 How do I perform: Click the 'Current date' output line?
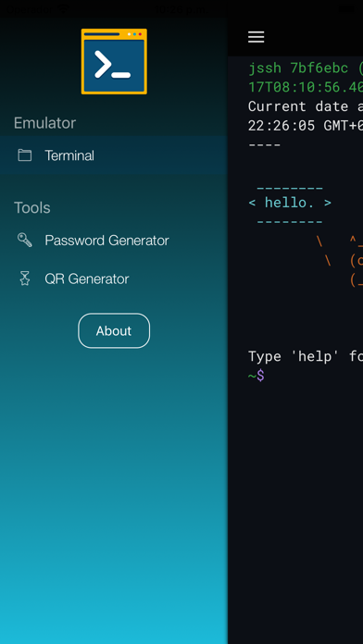(306, 106)
